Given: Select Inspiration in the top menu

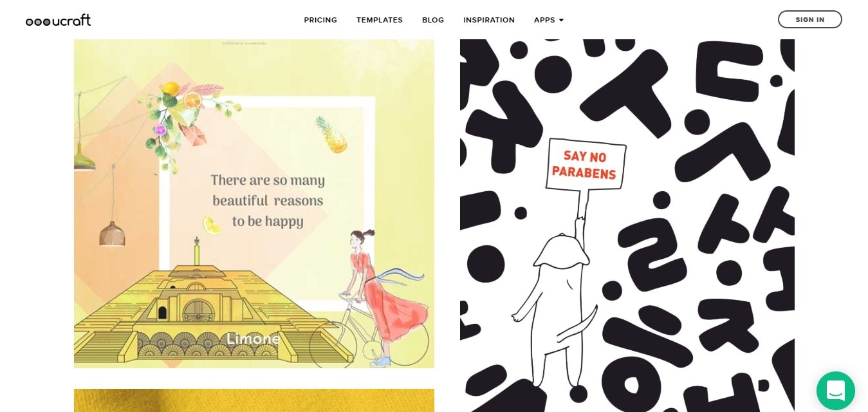Looking at the screenshot, I should [489, 20].
